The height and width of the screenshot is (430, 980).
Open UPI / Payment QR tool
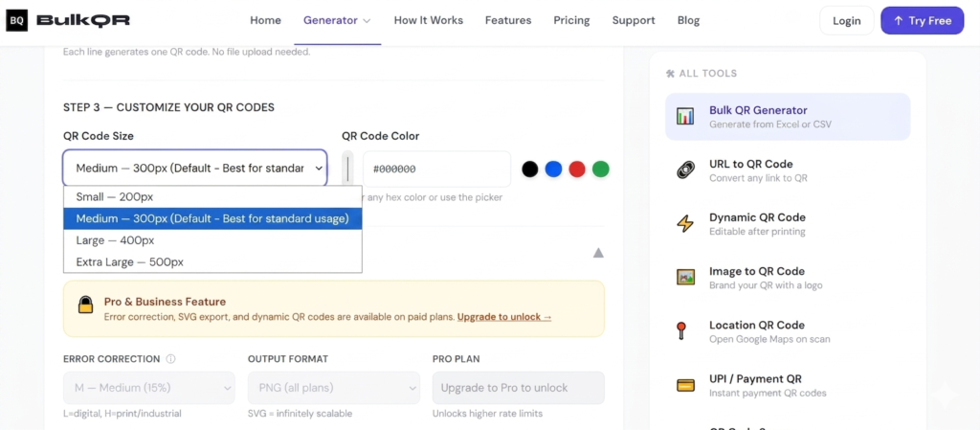coord(788,385)
